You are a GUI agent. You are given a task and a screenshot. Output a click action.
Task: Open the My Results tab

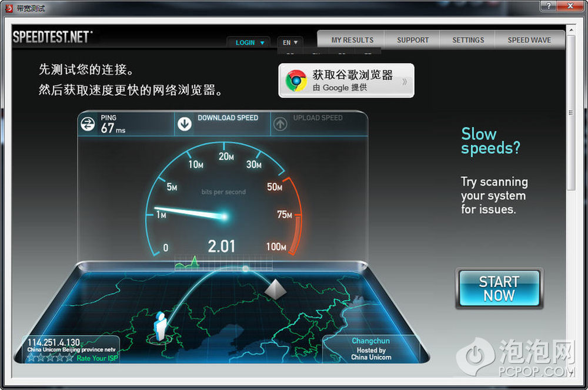[352, 40]
